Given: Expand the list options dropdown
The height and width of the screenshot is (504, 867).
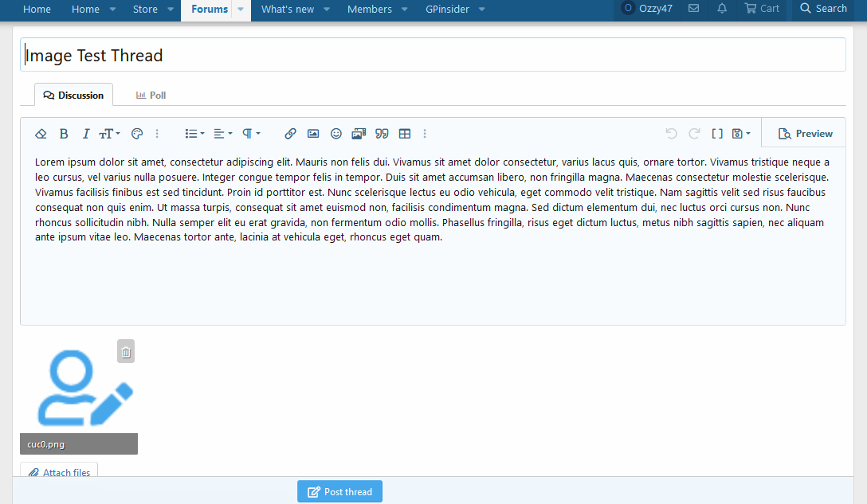Looking at the screenshot, I should [194, 134].
